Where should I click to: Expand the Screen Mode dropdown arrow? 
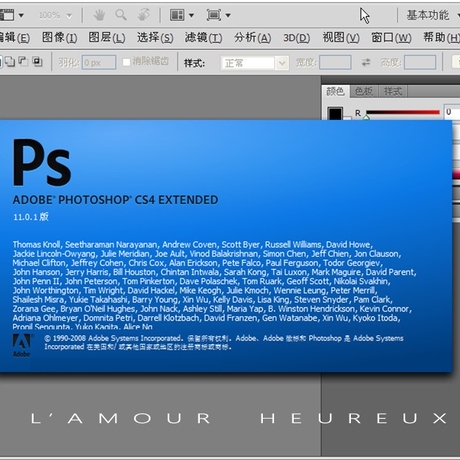(x=228, y=15)
